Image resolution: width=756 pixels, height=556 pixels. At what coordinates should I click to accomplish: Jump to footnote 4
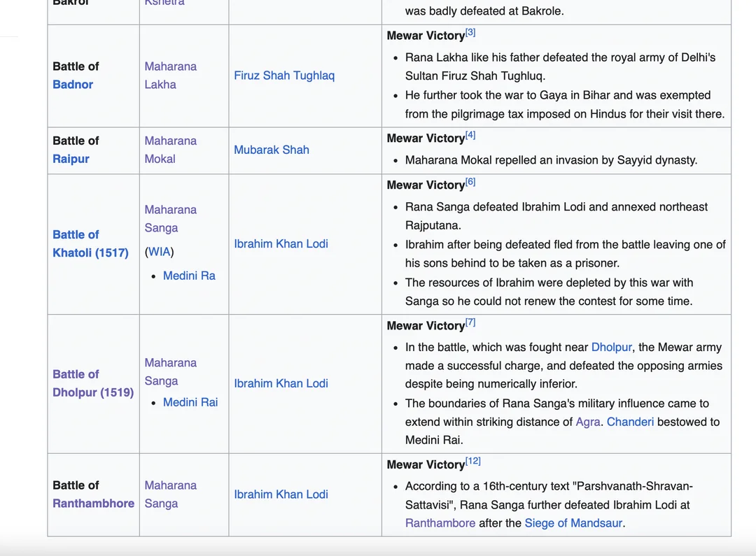pyautogui.click(x=470, y=135)
